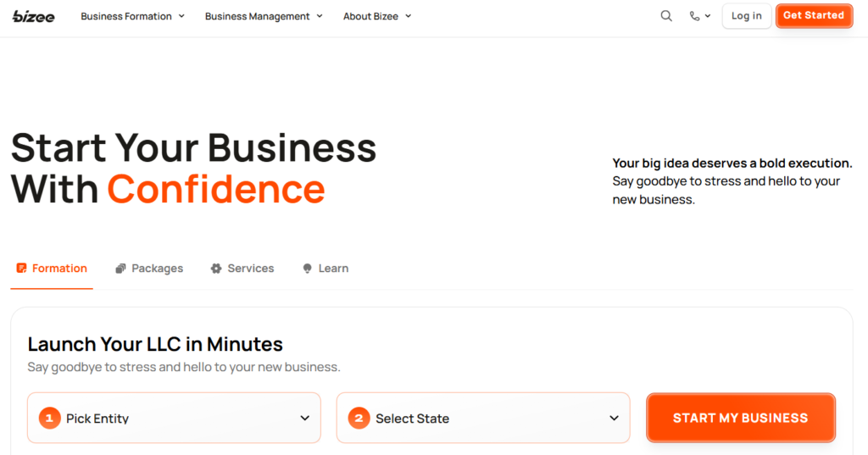Expand the Business Formation menu

coord(132,16)
